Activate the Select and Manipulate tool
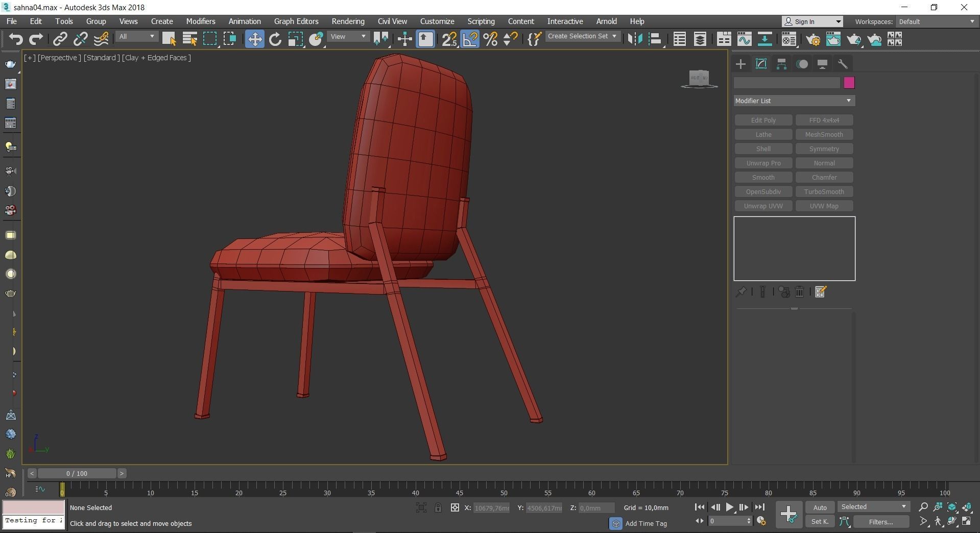This screenshot has width=980, height=533. click(405, 39)
